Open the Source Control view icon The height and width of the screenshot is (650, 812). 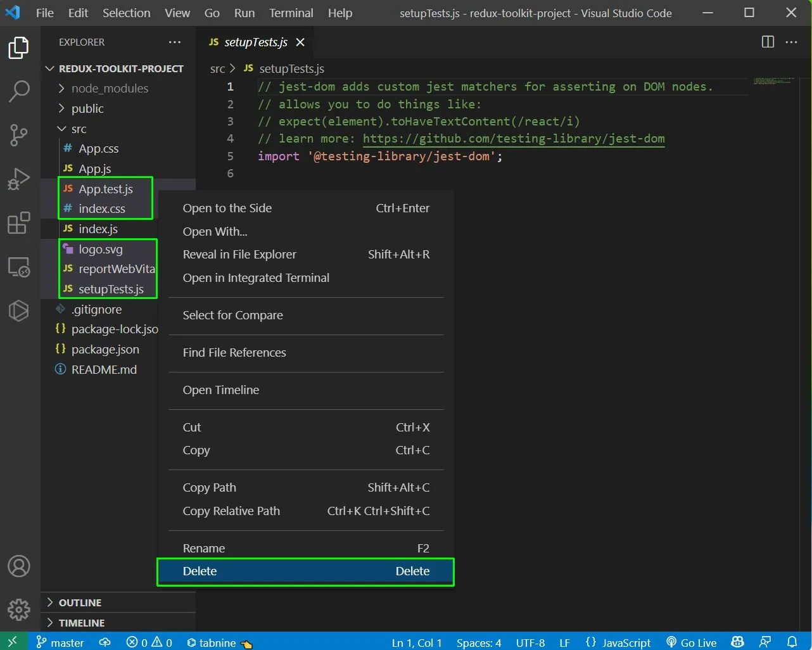point(19,135)
